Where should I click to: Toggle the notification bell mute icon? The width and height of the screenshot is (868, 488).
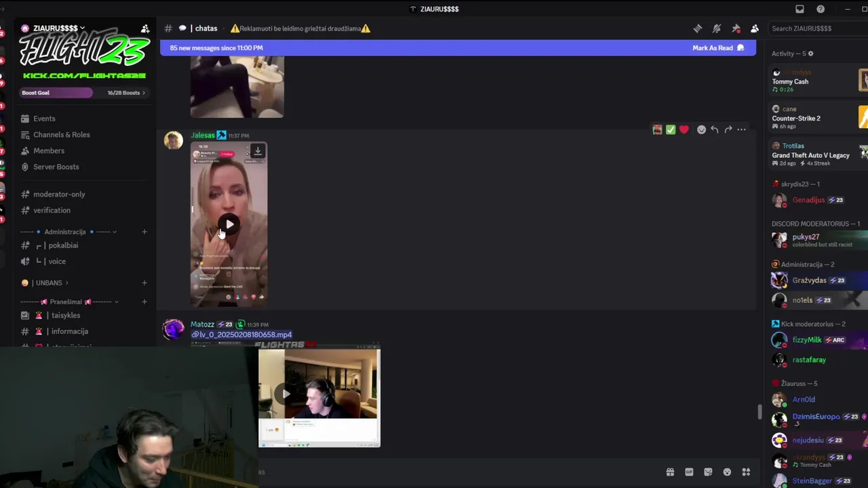tap(716, 28)
